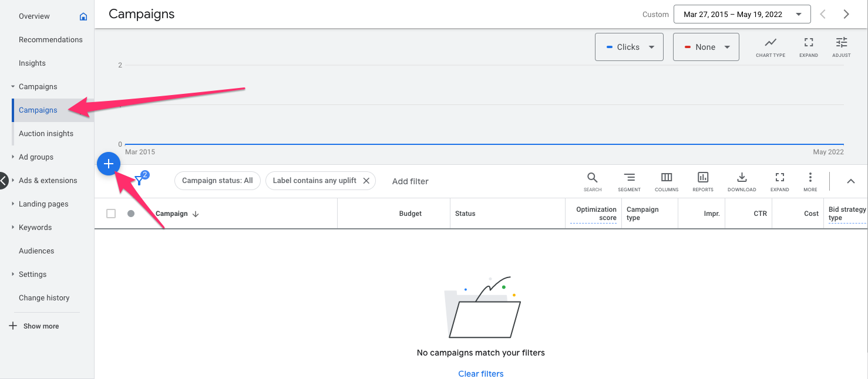Select the Campaigns sub-item
The width and height of the screenshot is (868, 379).
point(38,110)
